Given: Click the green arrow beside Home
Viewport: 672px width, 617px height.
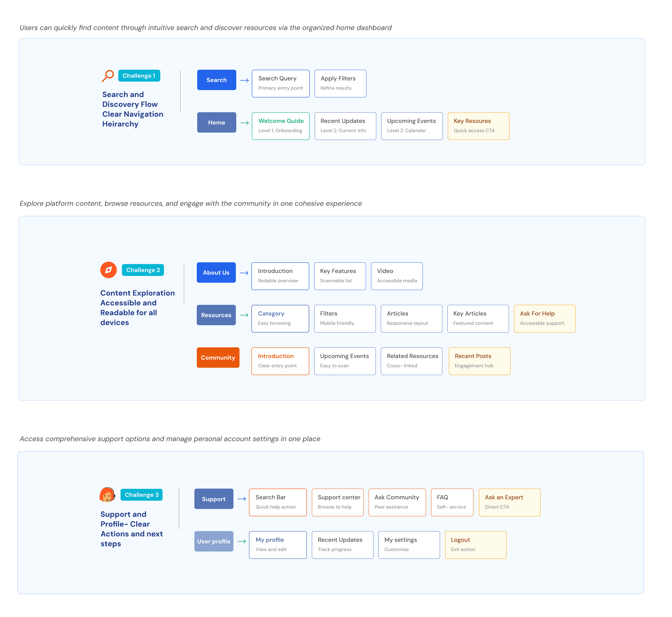Looking at the screenshot, I should [x=244, y=123].
